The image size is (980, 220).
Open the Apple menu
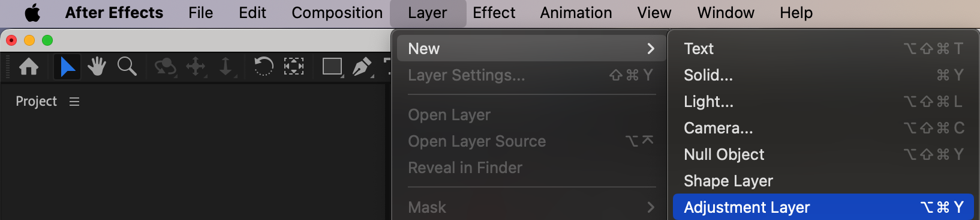32,13
